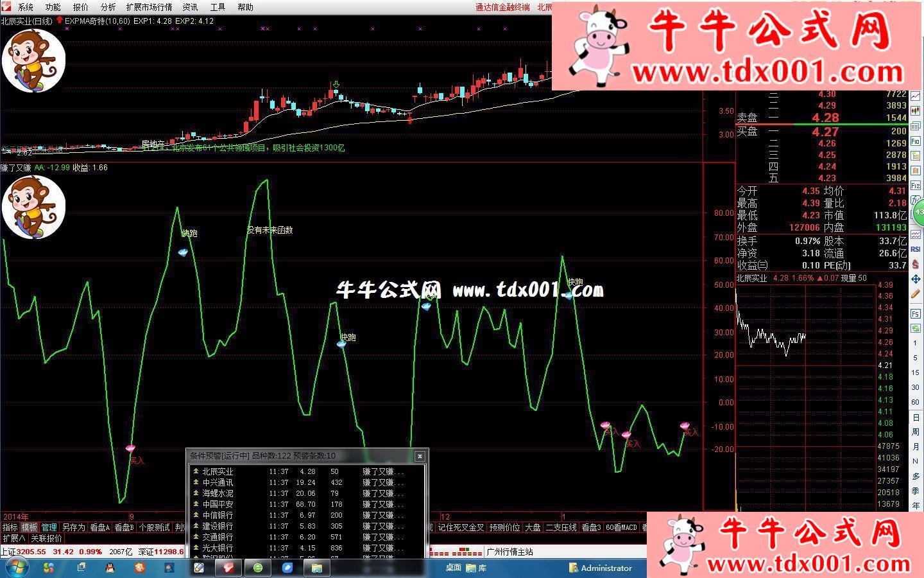924x578 pixels.
Task: Click the QQ penguin taskbar icon
Action: click(x=110, y=568)
